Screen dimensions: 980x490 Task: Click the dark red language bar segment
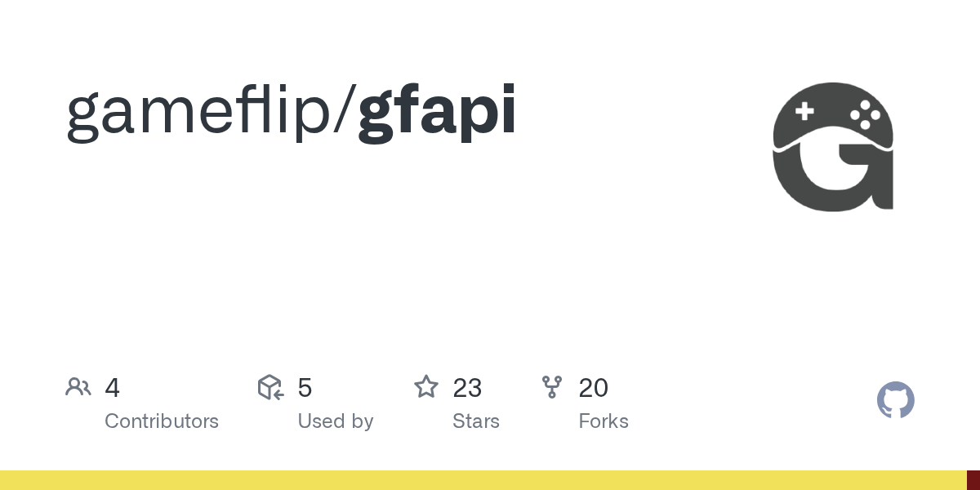point(973,480)
